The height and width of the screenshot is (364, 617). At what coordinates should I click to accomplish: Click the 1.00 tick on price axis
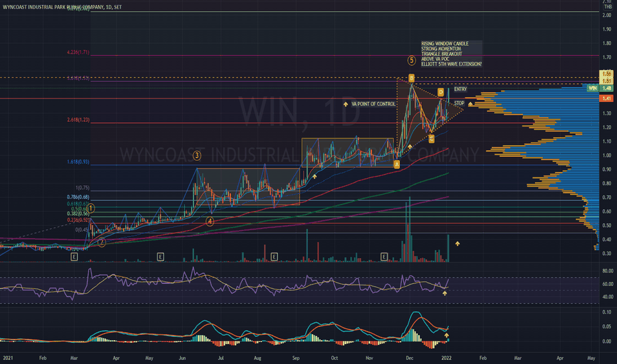[x=607, y=156]
